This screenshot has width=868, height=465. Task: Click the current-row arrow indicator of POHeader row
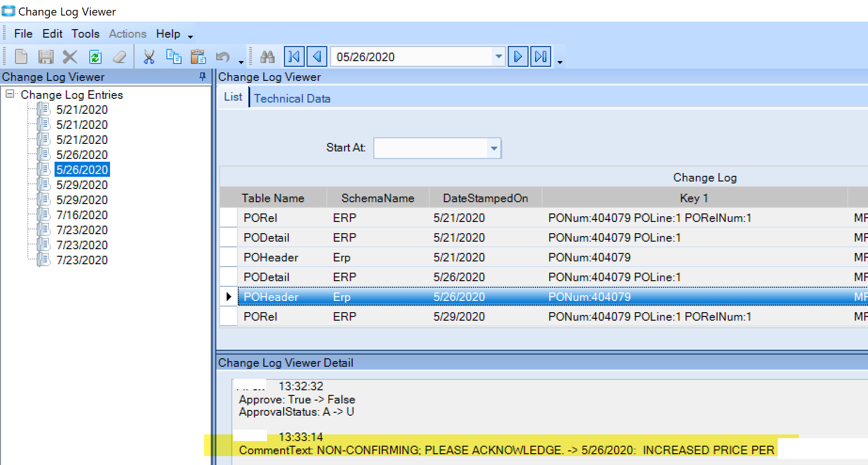[x=229, y=297]
